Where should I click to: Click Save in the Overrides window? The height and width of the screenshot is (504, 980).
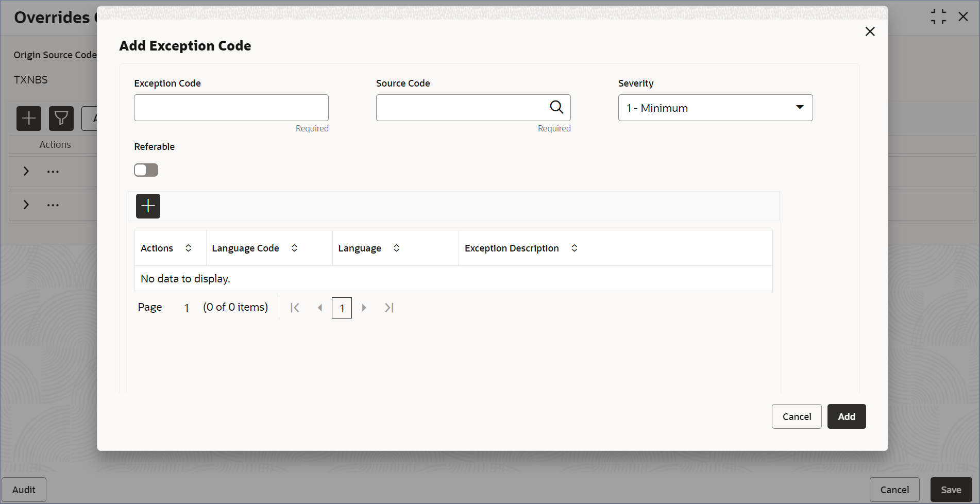[951, 490]
